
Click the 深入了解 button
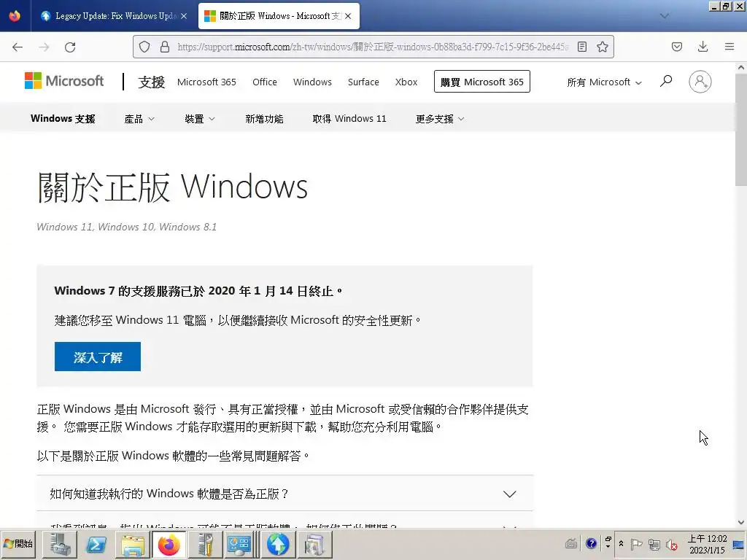coord(98,357)
